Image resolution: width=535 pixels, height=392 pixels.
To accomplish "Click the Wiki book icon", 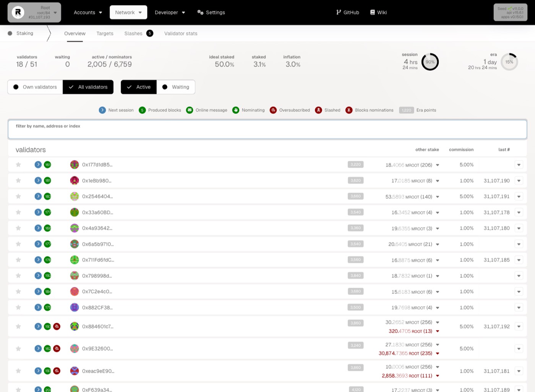I will pyautogui.click(x=373, y=12).
